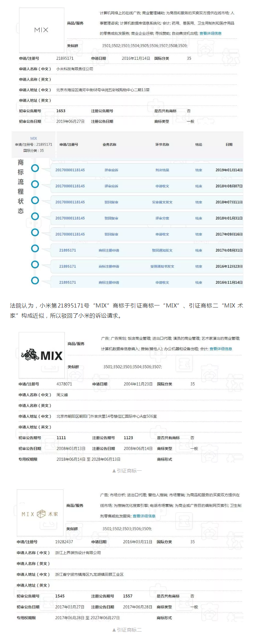Click 初审公告日期 2008年03月13日
The height and width of the screenshot is (644, 261).
[71, 449]
